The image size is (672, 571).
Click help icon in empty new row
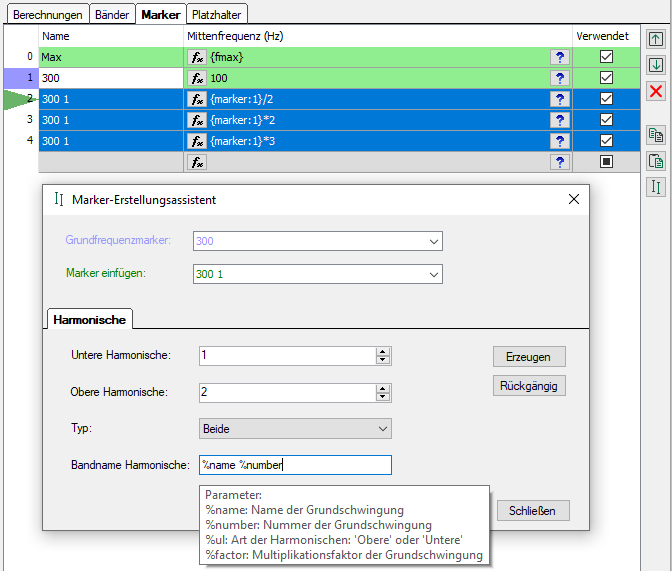(560, 162)
